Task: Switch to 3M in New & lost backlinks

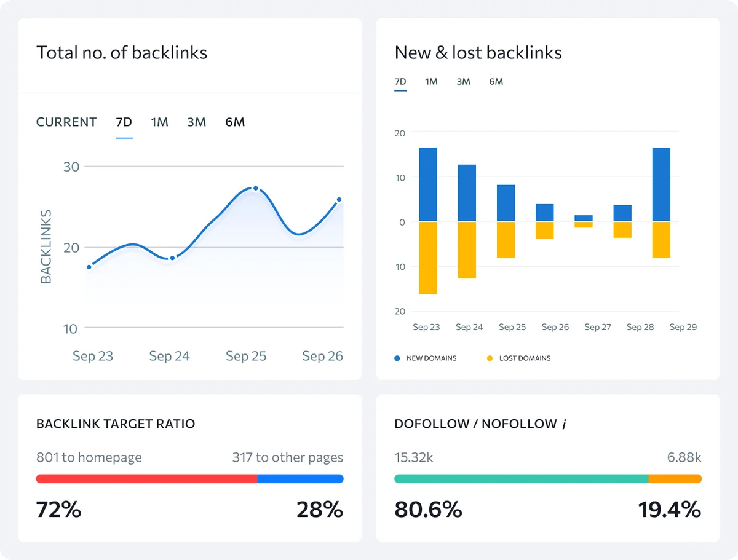Action: coord(463,81)
